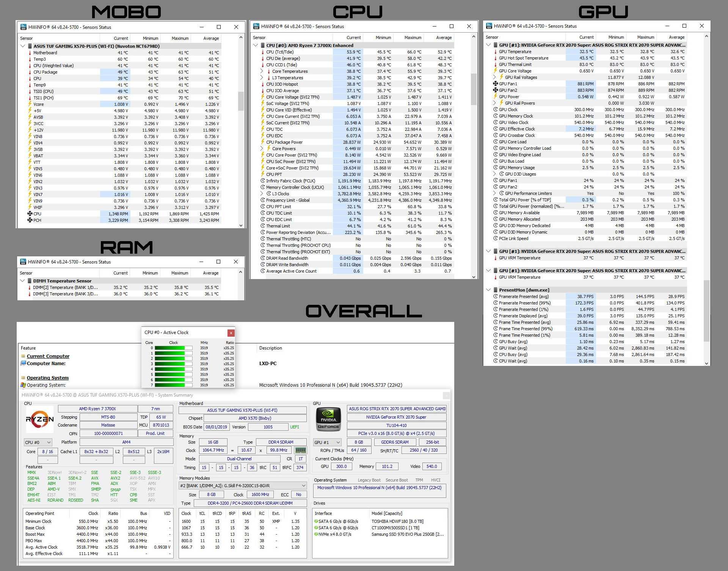Click the HWiNFO icon in the GPU sensors window title bar
This screenshot has height=571, width=728.
click(489, 26)
